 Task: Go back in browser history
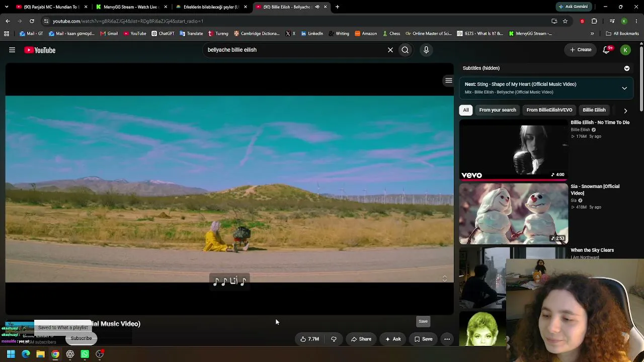click(x=8, y=21)
